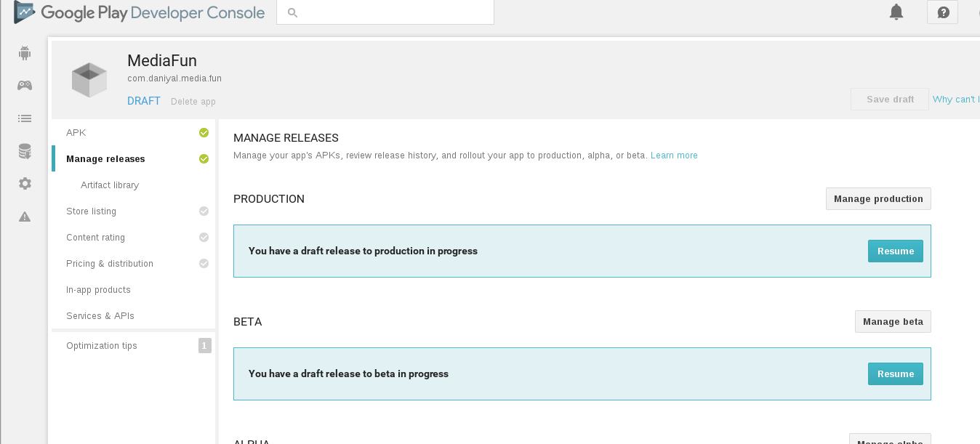Screen dimensions: 980x444
Task: Open Order management list icon in sidebar
Action: [25, 118]
